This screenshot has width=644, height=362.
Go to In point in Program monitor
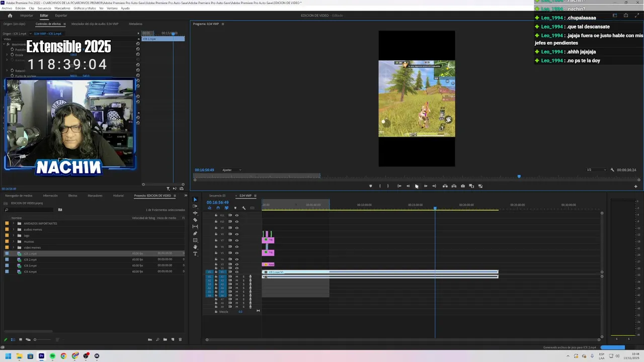pyautogui.click(x=399, y=186)
